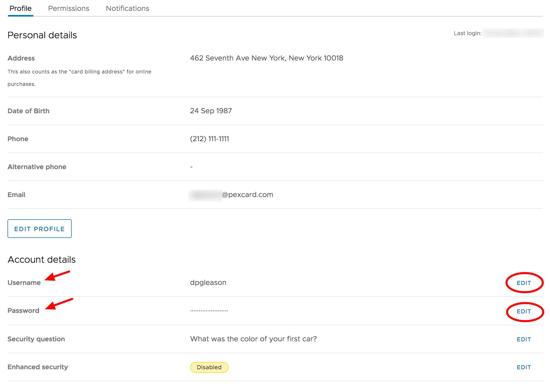550x392 pixels.
Task: Click the address 462 Seventh Ave
Action: 266,58
